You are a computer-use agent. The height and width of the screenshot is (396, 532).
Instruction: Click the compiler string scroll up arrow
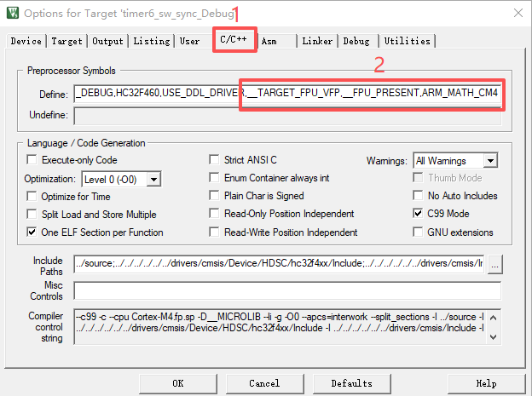tap(494, 318)
